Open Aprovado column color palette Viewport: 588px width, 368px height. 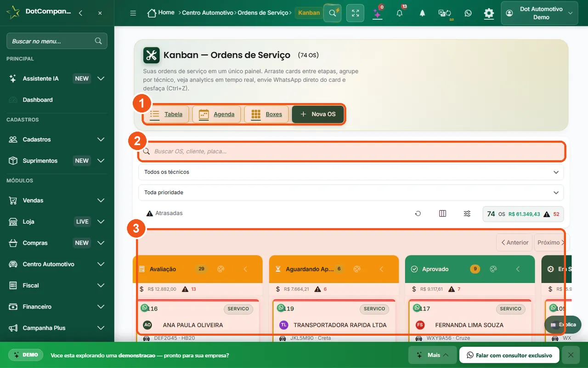(x=493, y=269)
